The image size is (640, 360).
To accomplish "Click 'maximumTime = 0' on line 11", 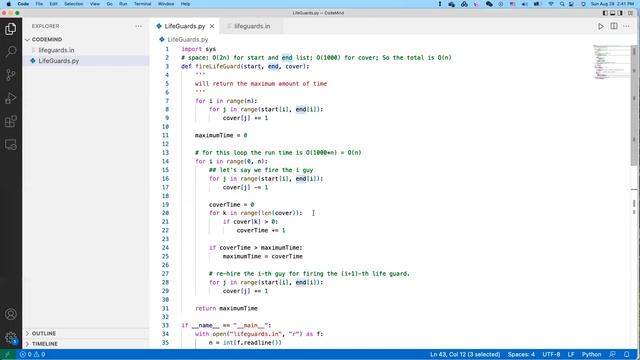I will [221, 136].
